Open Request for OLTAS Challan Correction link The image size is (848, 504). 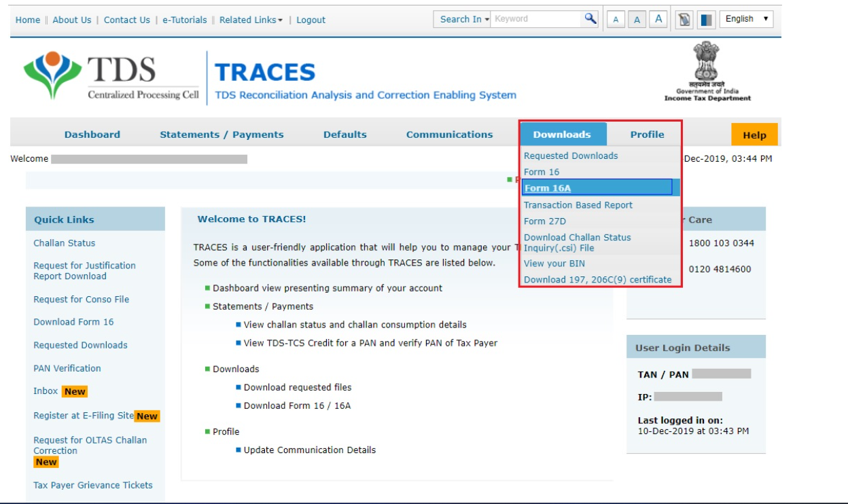pyautogui.click(x=90, y=445)
